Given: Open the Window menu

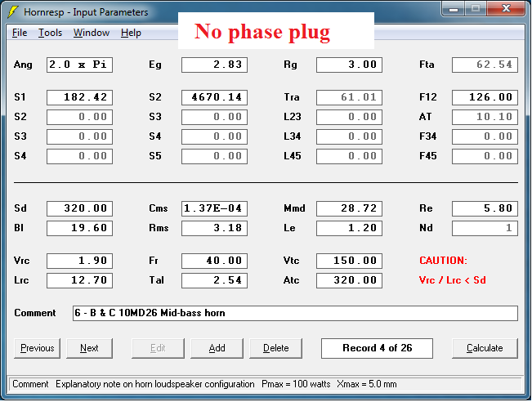Looking at the screenshot, I should click(x=92, y=33).
